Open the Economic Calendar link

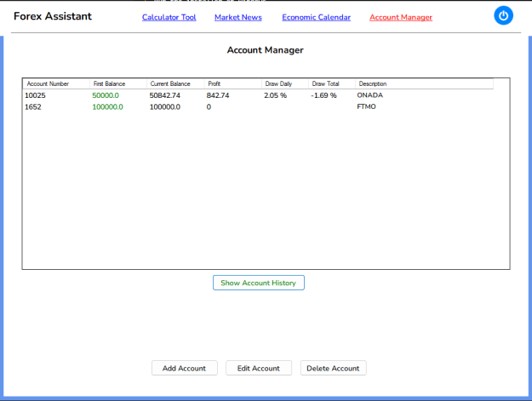click(x=316, y=17)
